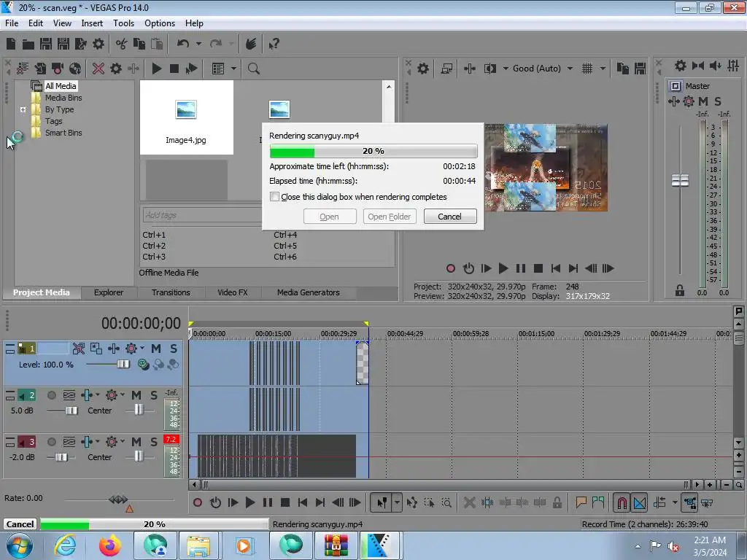Click the Get Media from Web globe icon
747x560 pixels.
75,69
